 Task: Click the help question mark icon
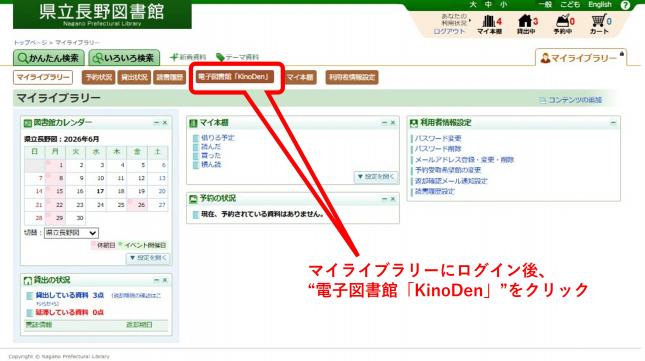(625, 5)
